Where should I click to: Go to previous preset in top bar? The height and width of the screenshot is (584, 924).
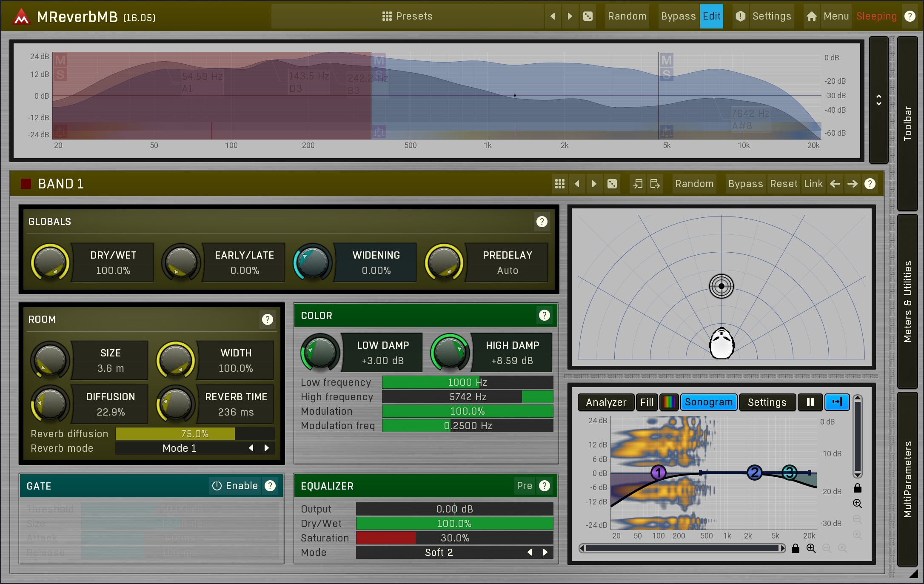[553, 16]
